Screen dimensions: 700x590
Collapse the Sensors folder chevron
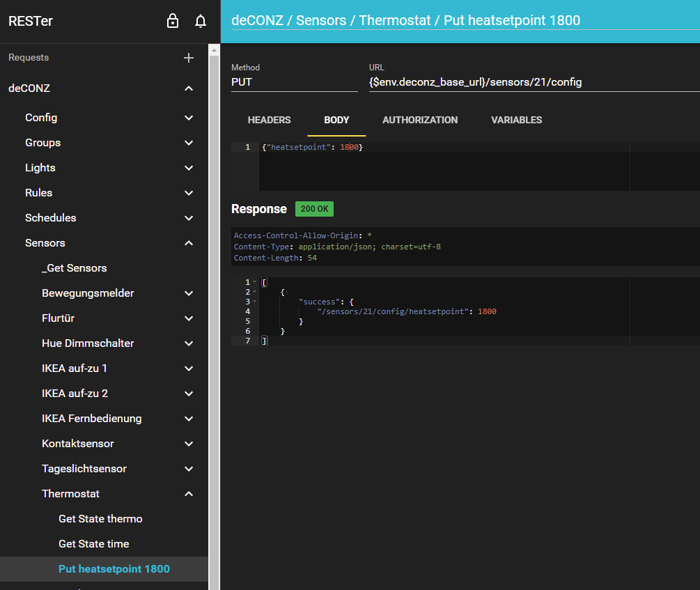coord(189,243)
